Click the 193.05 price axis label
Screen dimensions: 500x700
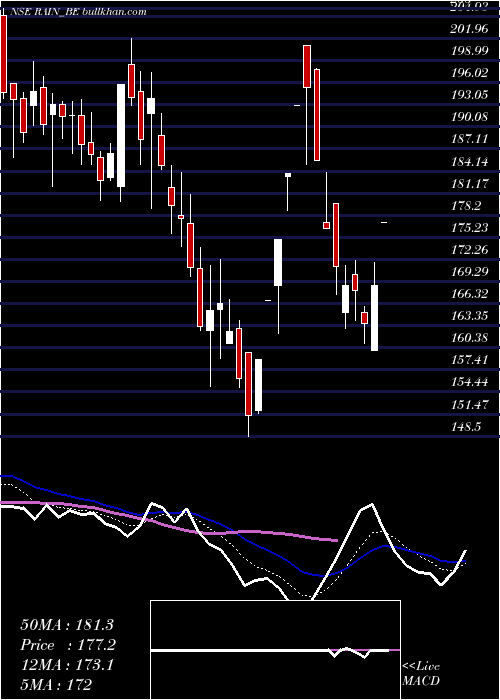coord(467,96)
